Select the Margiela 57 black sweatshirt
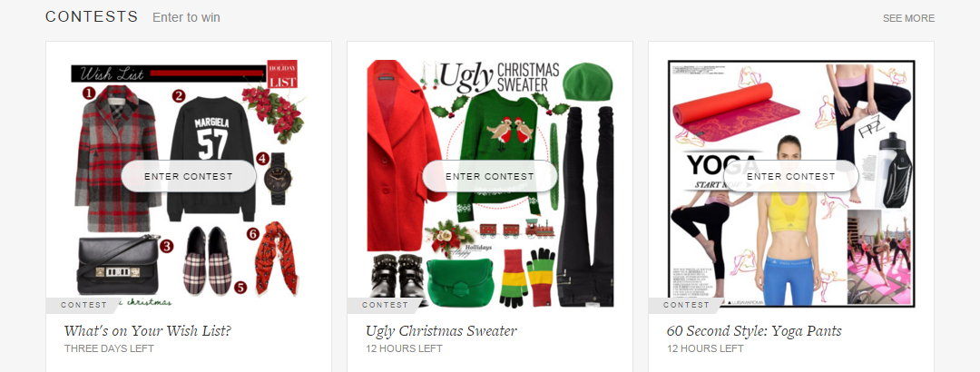980x372 pixels. click(211, 158)
